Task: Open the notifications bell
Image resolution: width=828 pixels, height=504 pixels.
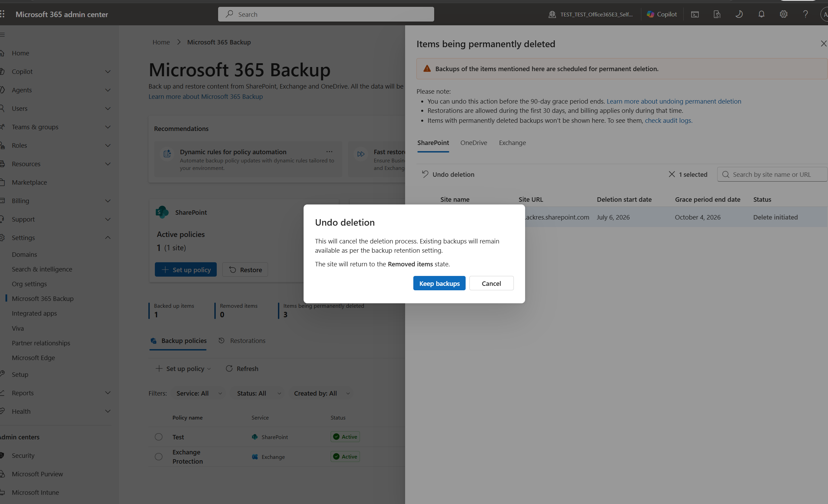Action: tap(761, 14)
